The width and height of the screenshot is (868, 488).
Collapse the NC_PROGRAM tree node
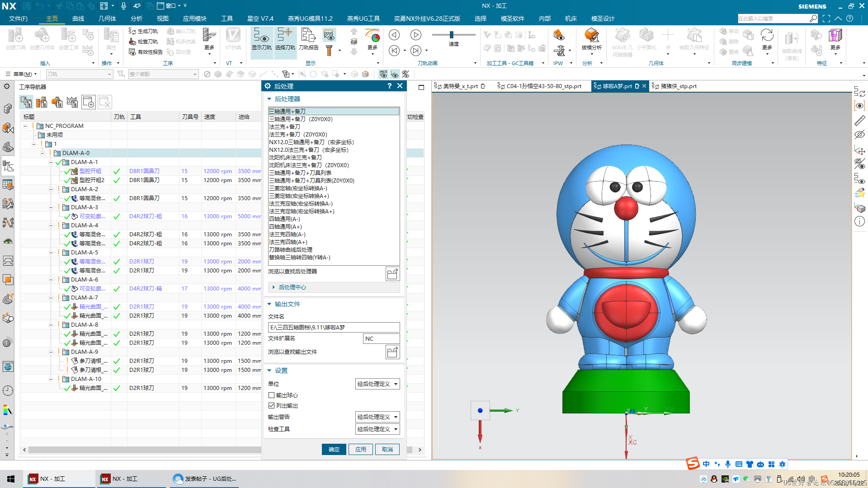click(25, 126)
